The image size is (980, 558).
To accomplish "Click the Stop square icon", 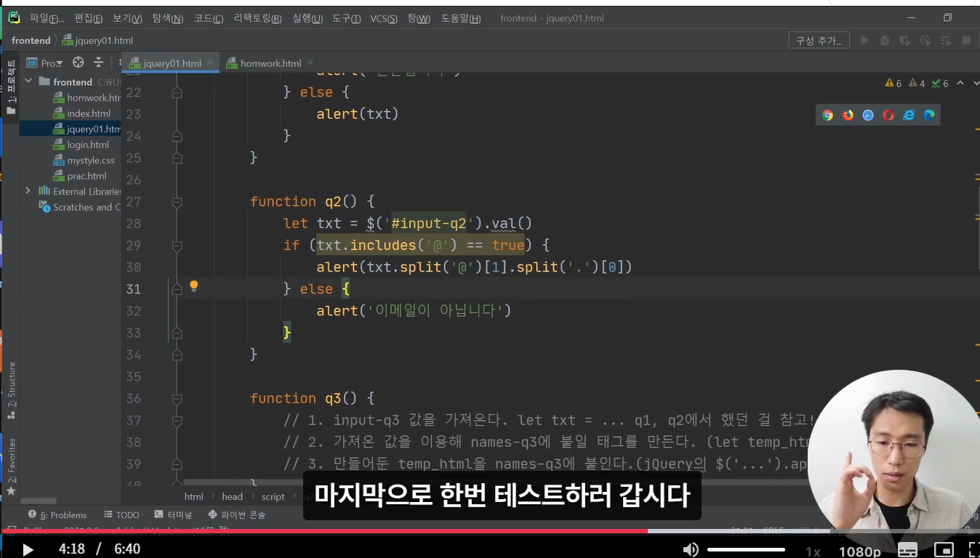I will point(966,41).
